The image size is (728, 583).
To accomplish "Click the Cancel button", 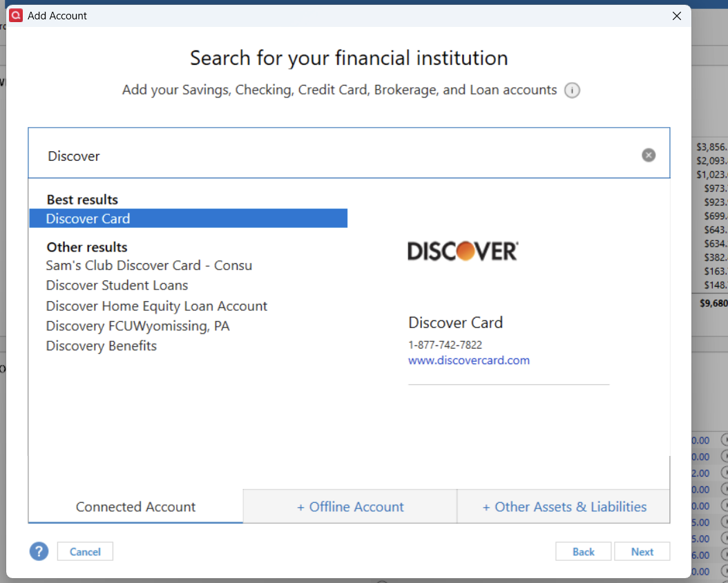I will [x=85, y=551].
